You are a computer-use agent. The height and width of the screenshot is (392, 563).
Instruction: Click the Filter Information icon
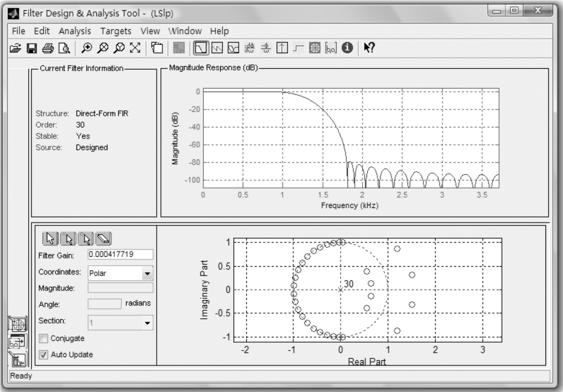[347, 48]
